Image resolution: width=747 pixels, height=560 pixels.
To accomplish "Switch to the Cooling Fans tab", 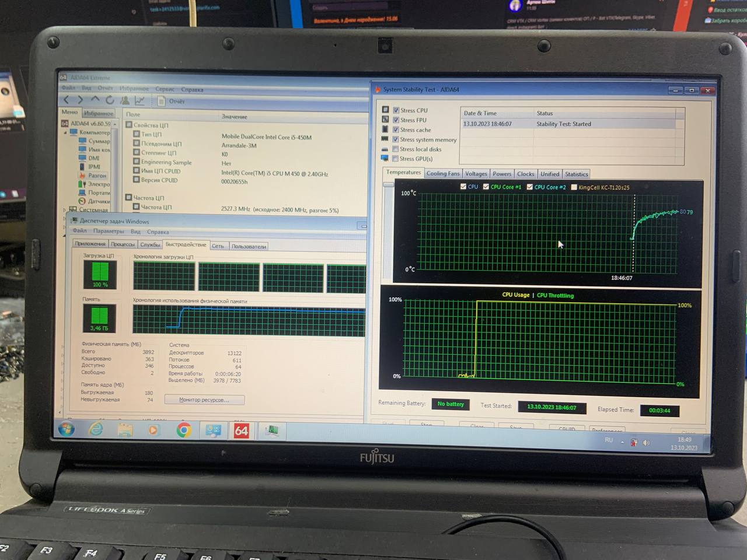I will [x=443, y=174].
